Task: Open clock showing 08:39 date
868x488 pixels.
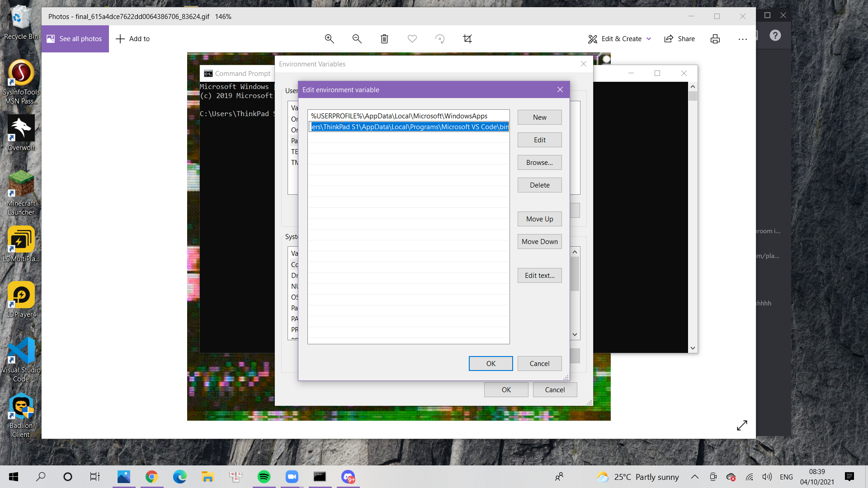Action: [817, 477]
